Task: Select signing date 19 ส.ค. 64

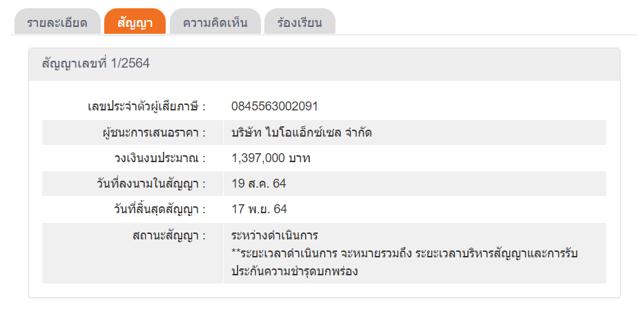Action: (x=259, y=184)
